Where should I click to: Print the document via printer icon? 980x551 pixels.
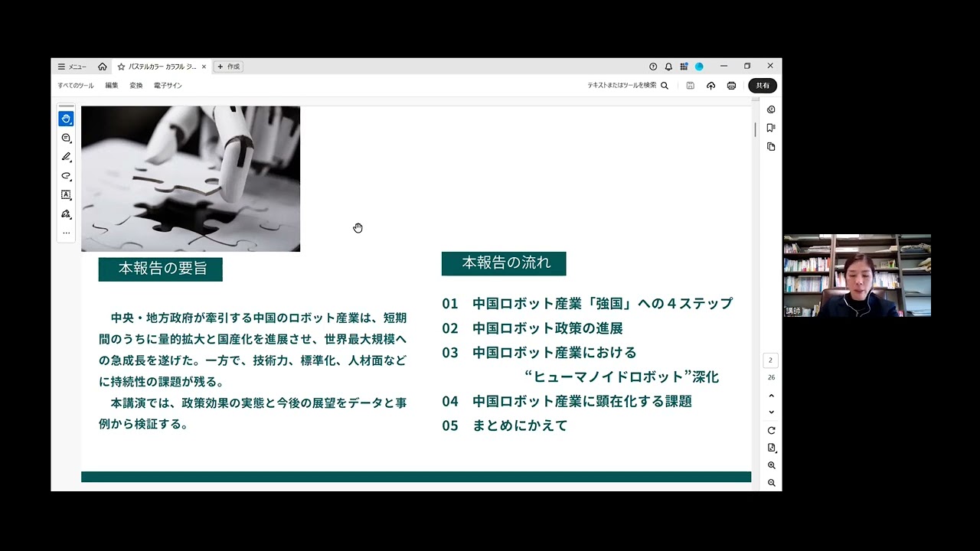pyautogui.click(x=731, y=86)
